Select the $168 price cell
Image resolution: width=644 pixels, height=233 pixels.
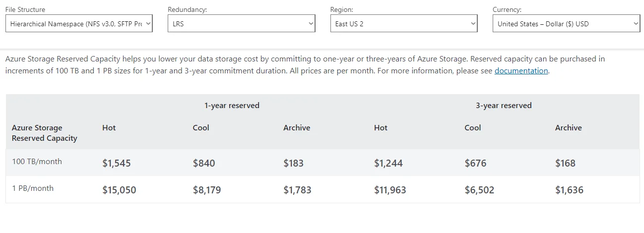565,163
